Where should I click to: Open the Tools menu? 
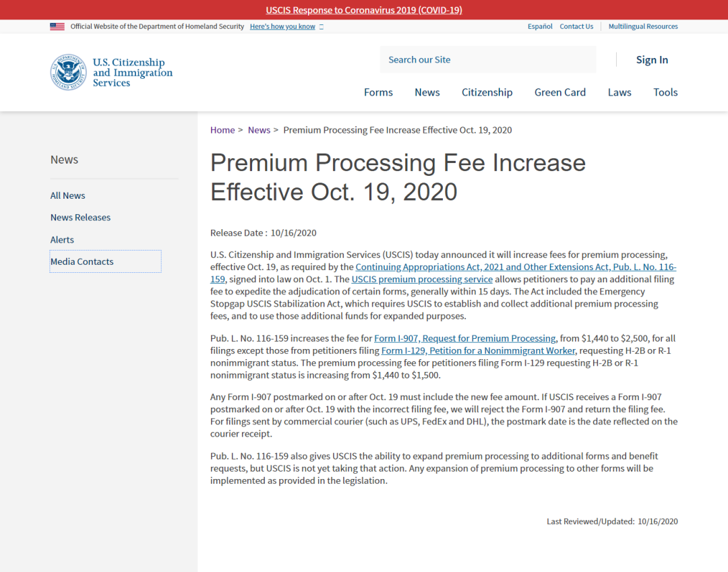(665, 92)
